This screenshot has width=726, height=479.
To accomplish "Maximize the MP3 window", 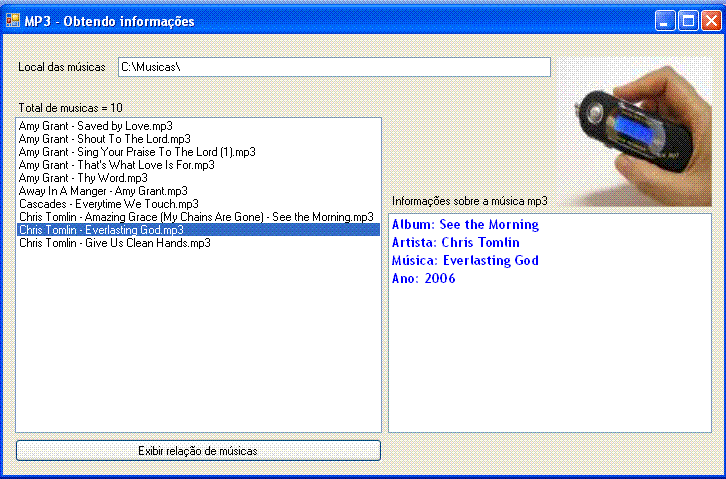I will coord(688,21).
